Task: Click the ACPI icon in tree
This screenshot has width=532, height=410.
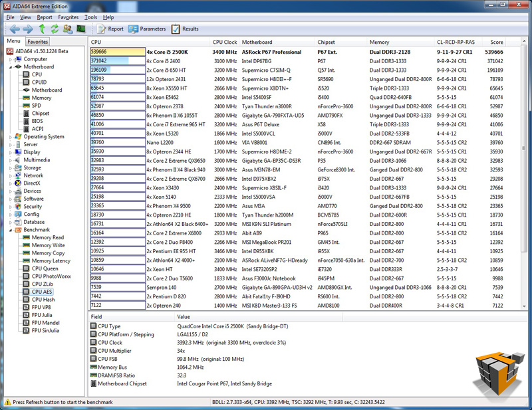Action: [26, 129]
